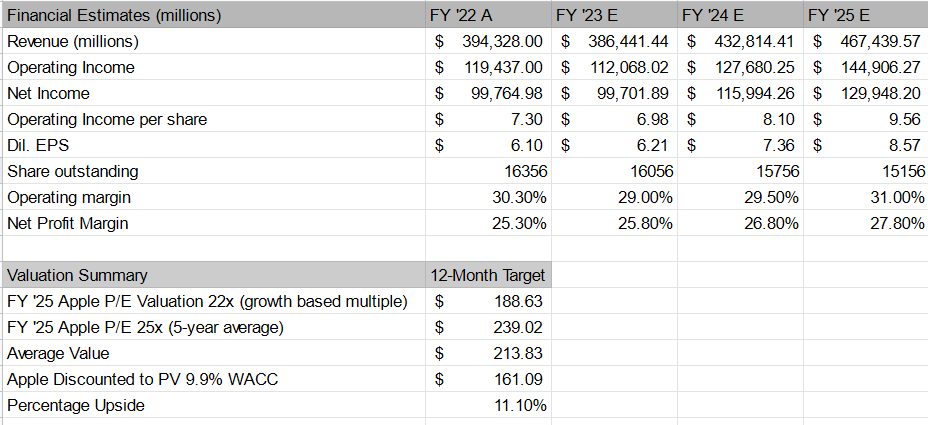Select per-share operating income cell 8.10

click(740, 119)
